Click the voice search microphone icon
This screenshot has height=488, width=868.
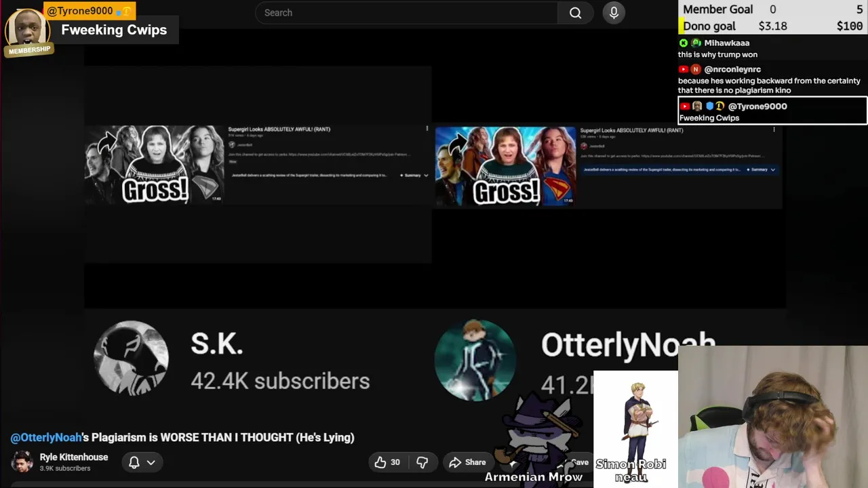[x=614, y=13]
